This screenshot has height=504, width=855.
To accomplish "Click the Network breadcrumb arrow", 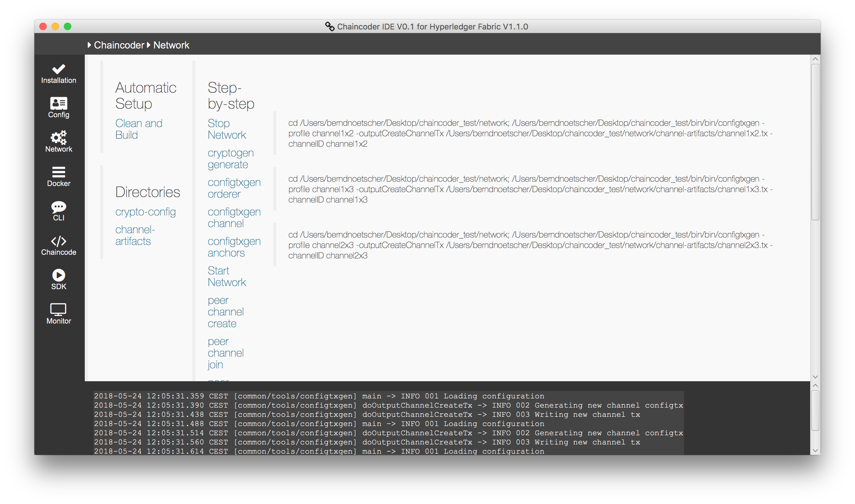I will pyautogui.click(x=149, y=45).
